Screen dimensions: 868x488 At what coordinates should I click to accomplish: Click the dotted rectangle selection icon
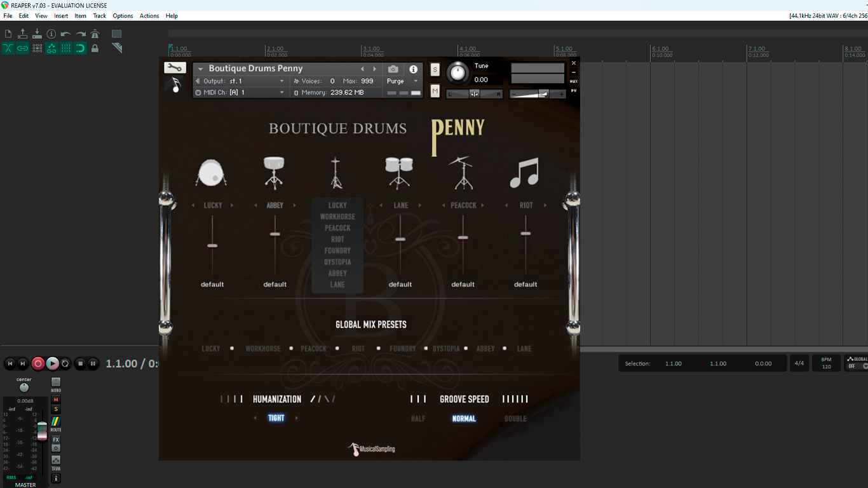117,34
